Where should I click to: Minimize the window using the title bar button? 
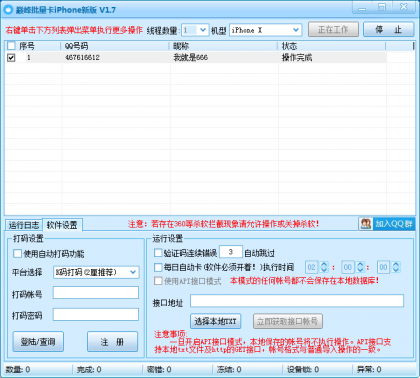coord(362,8)
